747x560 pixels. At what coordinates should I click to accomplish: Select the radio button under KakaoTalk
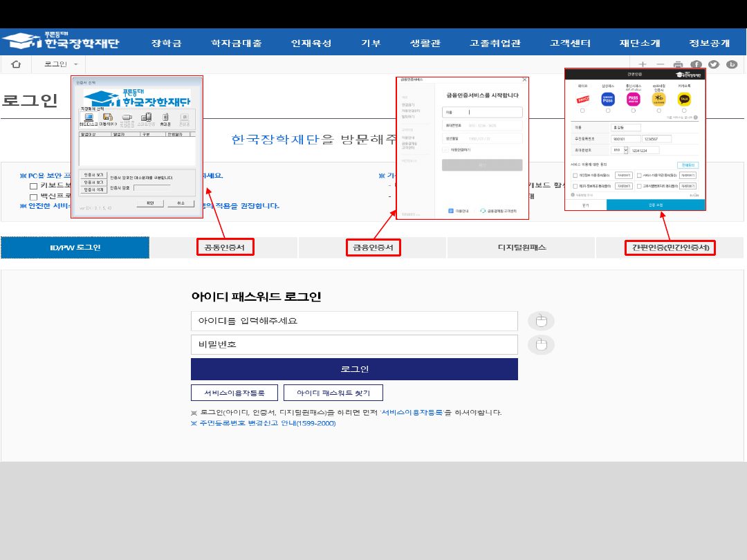coord(684,111)
